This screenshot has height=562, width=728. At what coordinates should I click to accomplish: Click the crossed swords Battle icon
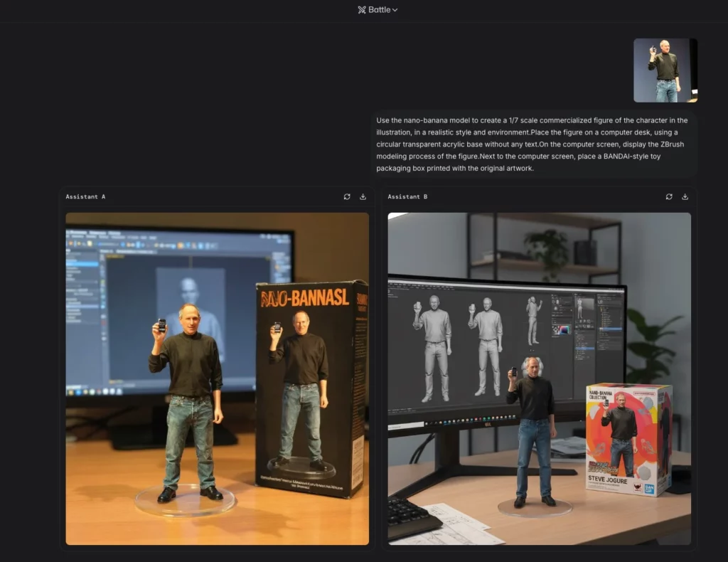[x=362, y=10]
